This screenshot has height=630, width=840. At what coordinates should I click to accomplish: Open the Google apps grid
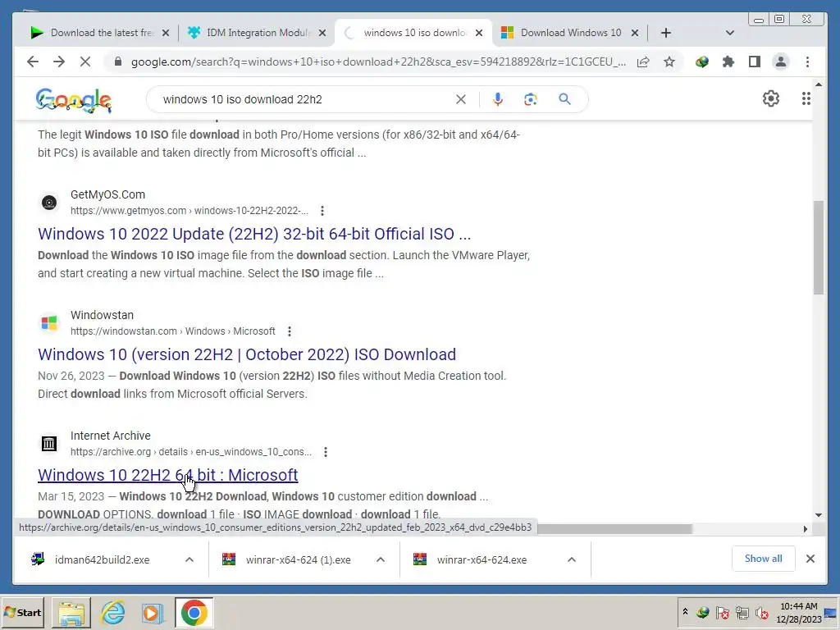pos(806,98)
